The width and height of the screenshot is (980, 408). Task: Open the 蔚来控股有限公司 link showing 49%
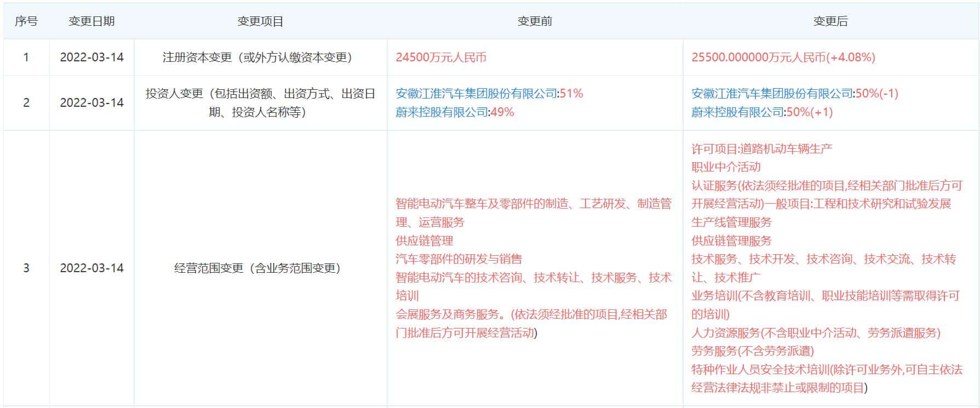(x=442, y=112)
